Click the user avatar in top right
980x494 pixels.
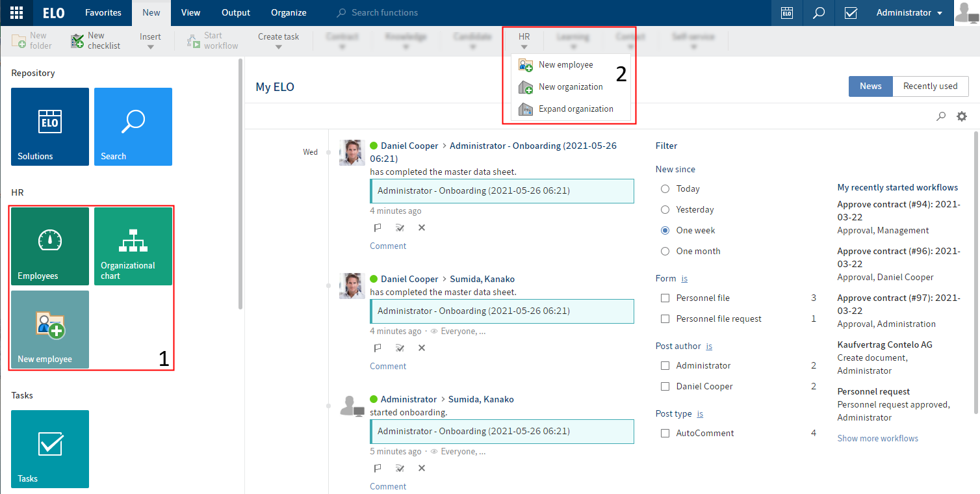[966, 12]
